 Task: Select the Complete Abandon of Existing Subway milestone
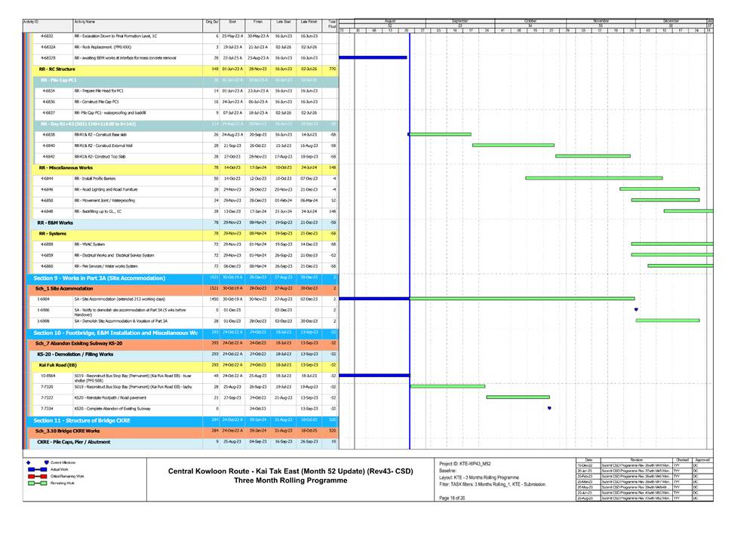pyautogui.click(x=549, y=408)
